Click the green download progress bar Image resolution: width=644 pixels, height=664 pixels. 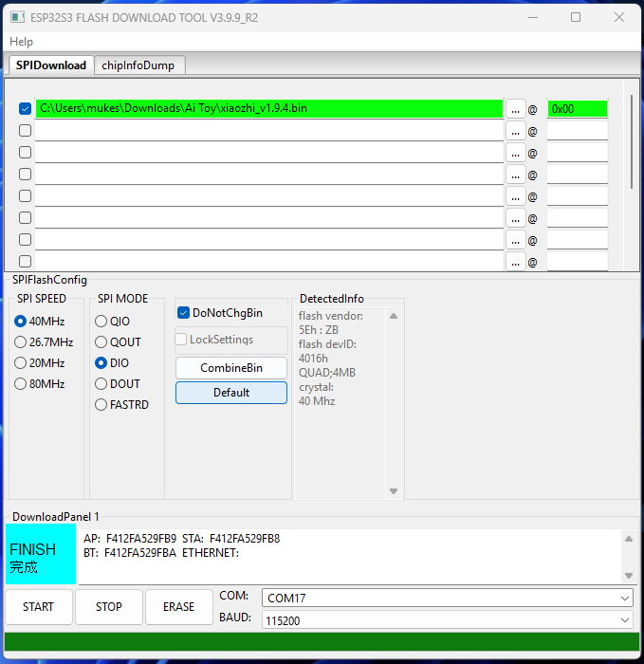coord(322,641)
